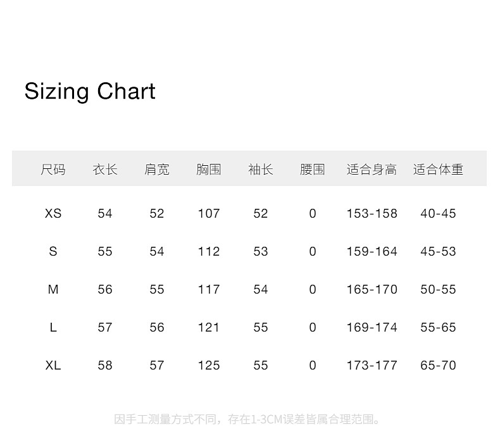Select the 衣长 column header

pyautogui.click(x=105, y=169)
